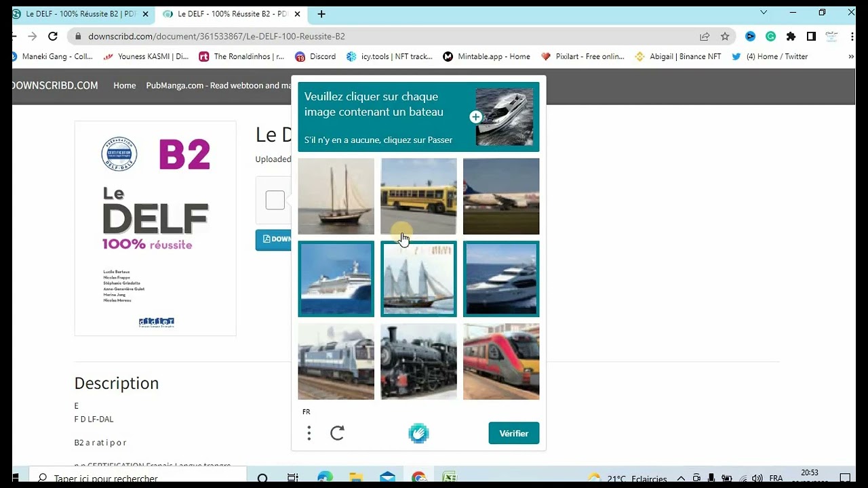The height and width of the screenshot is (488, 868).
Task: Click the Download button behind the captcha
Action: [x=274, y=239]
